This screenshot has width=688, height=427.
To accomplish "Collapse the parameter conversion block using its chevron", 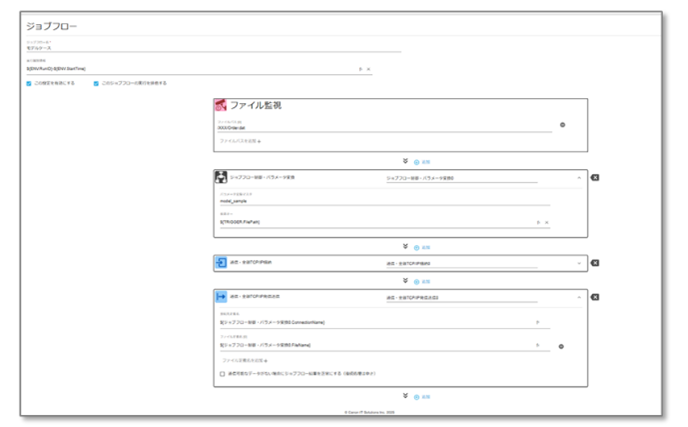I will coord(578,177).
